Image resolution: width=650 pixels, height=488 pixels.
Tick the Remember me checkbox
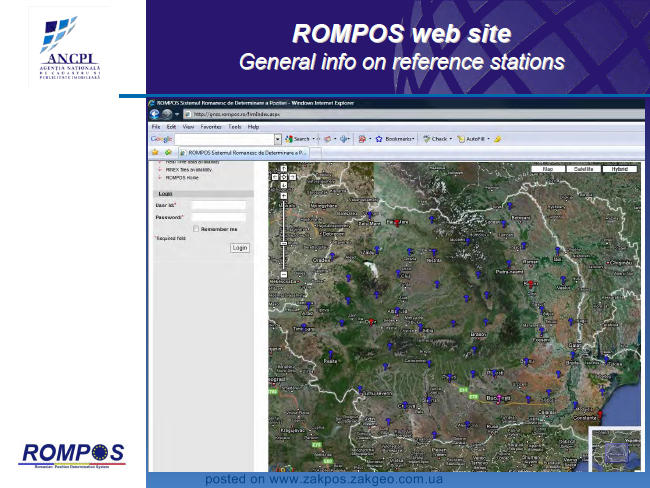click(x=196, y=229)
